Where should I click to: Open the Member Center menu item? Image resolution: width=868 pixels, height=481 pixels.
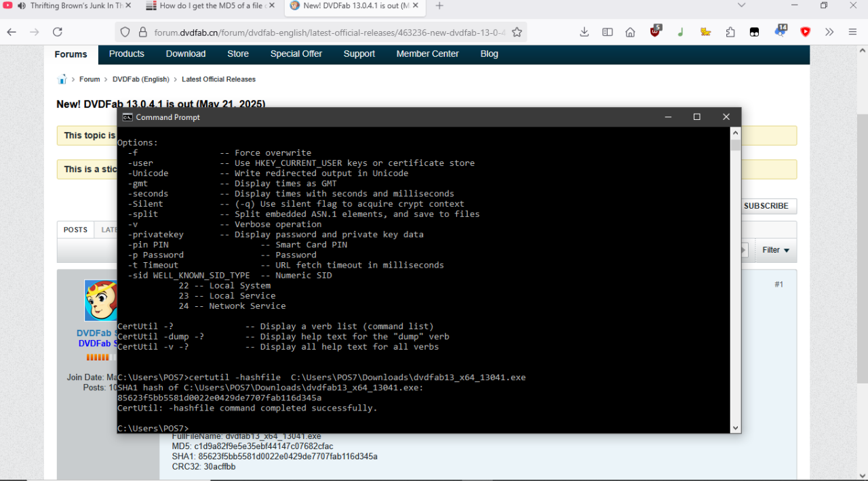(x=428, y=54)
